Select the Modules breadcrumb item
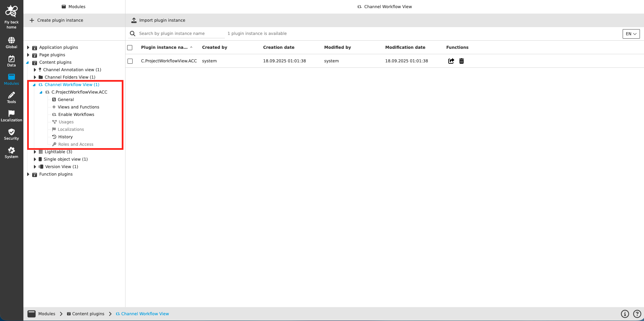 point(46,314)
